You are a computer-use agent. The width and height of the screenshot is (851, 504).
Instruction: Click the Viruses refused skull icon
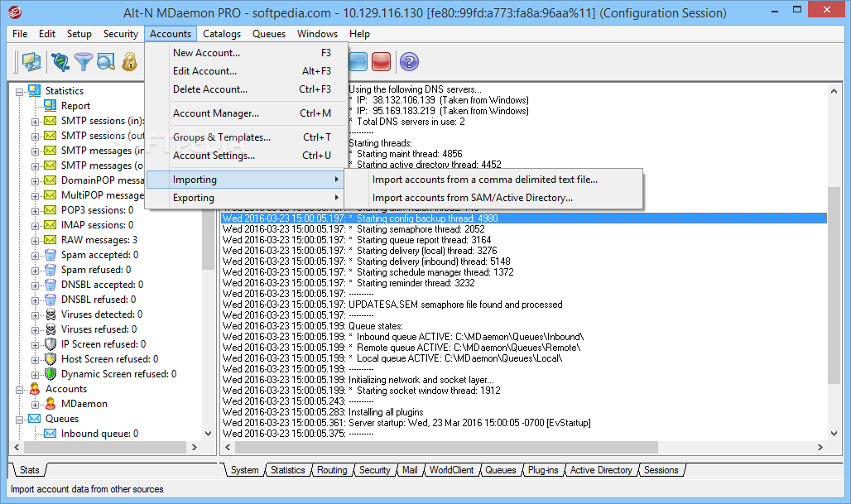pyautogui.click(x=50, y=329)
